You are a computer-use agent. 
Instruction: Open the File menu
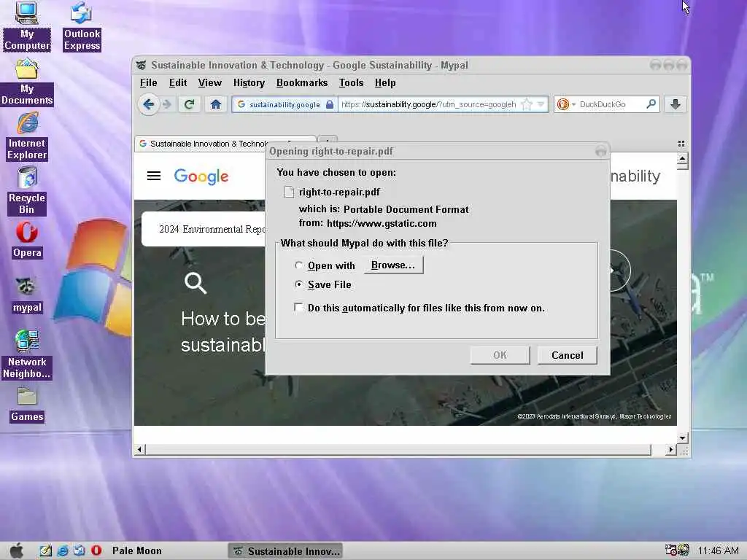(x=148, y=83)
